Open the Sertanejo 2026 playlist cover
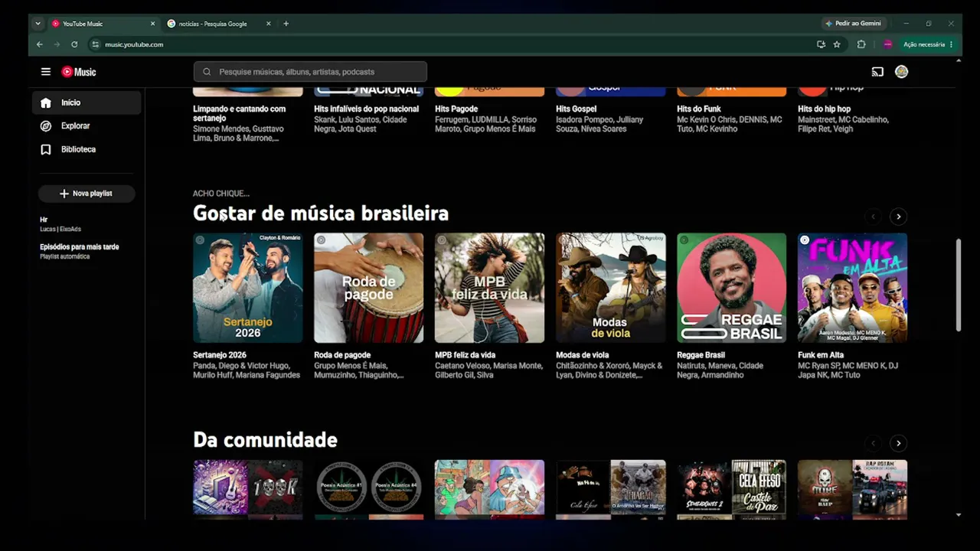 tap(248, 288)
